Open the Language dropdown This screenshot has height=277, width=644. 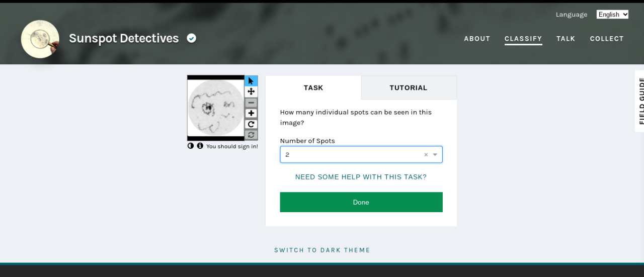click(612, 15)
